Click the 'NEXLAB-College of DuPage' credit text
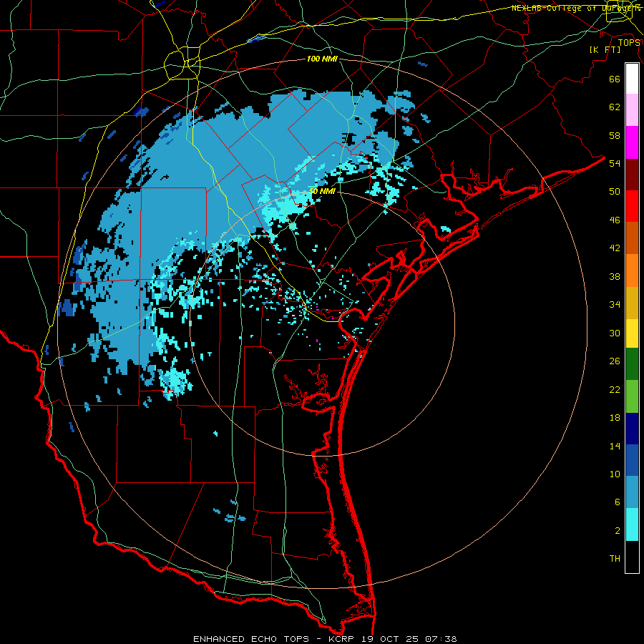The height and width of the screenshot is (644, 644). pos(575,8)
